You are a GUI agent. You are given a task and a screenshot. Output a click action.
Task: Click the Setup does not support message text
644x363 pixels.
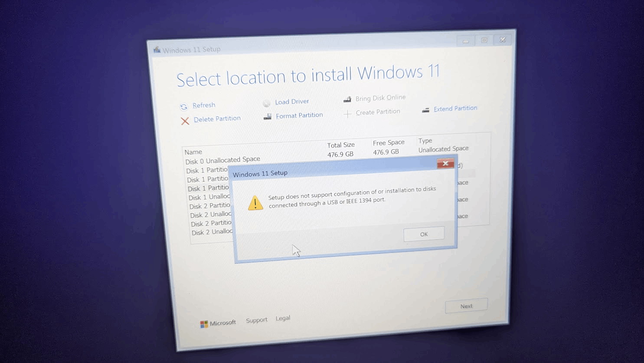pyautogui.click(x=352, y=196)
